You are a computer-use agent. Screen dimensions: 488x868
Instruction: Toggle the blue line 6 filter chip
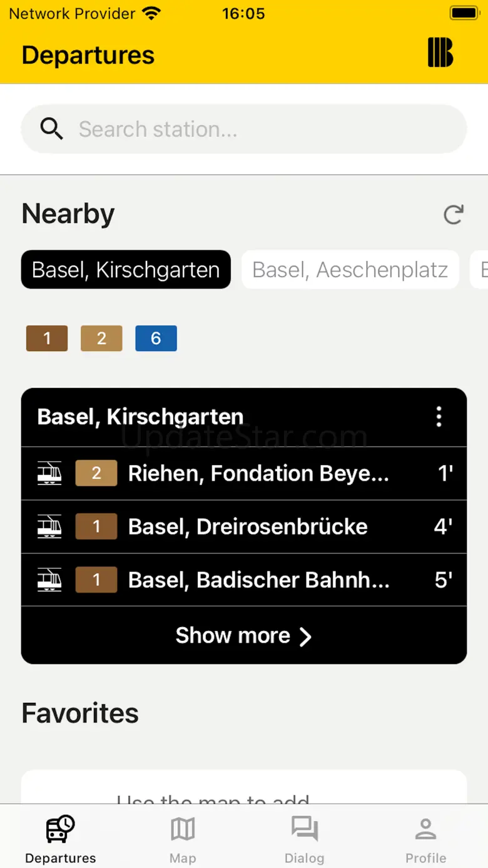click(x=156, y=339)
